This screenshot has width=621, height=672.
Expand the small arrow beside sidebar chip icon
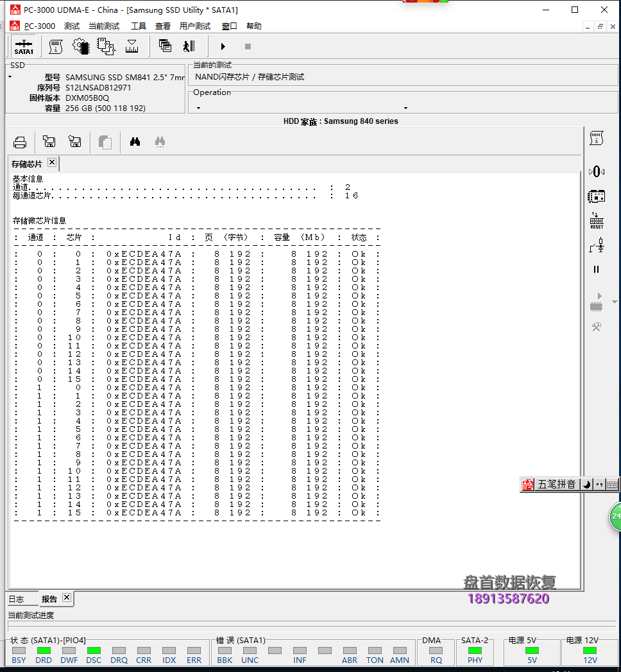[615, 302]
